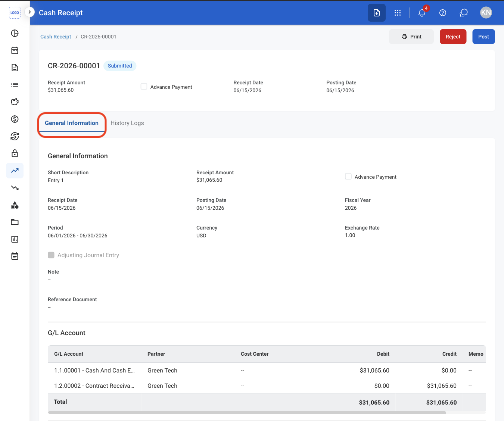
Task: Toggle the Adjusting Journal Entry checkbox
Action: 51,255
